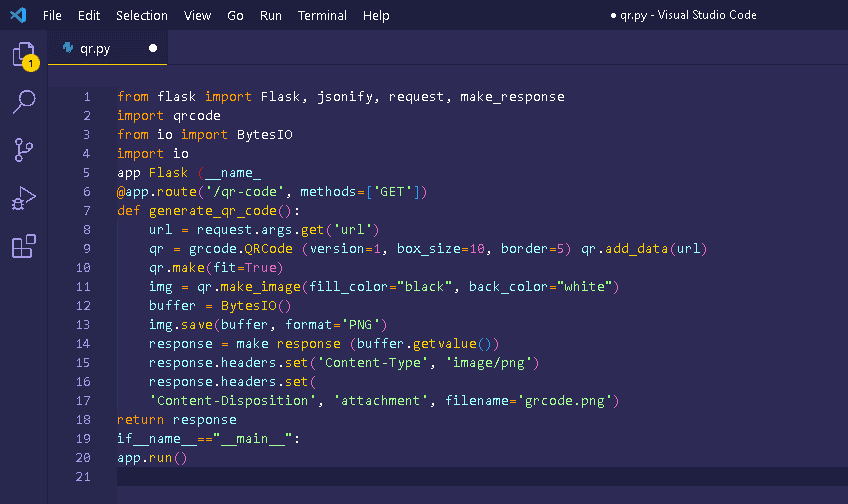
Task: Open the Go menu
Action: click(235, 16)
